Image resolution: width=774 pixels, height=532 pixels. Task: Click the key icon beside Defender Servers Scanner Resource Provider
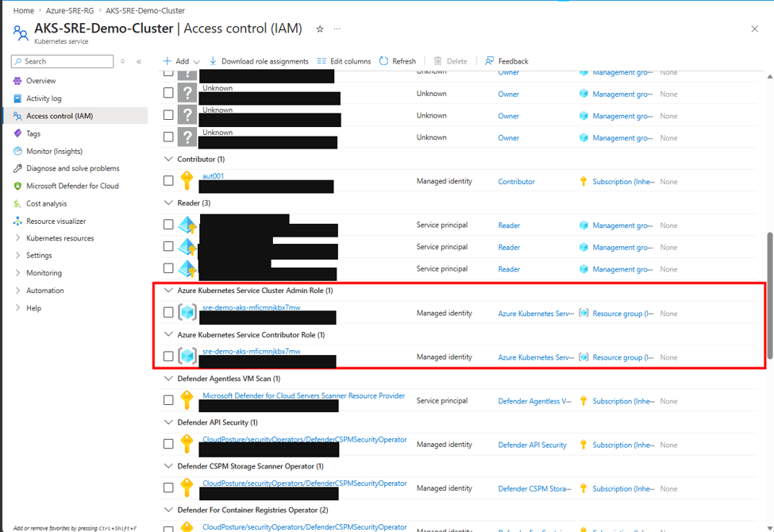click(187, 400)
